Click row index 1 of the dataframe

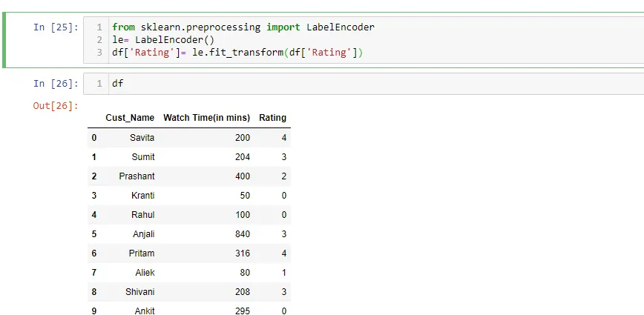[x=94, y=156]
